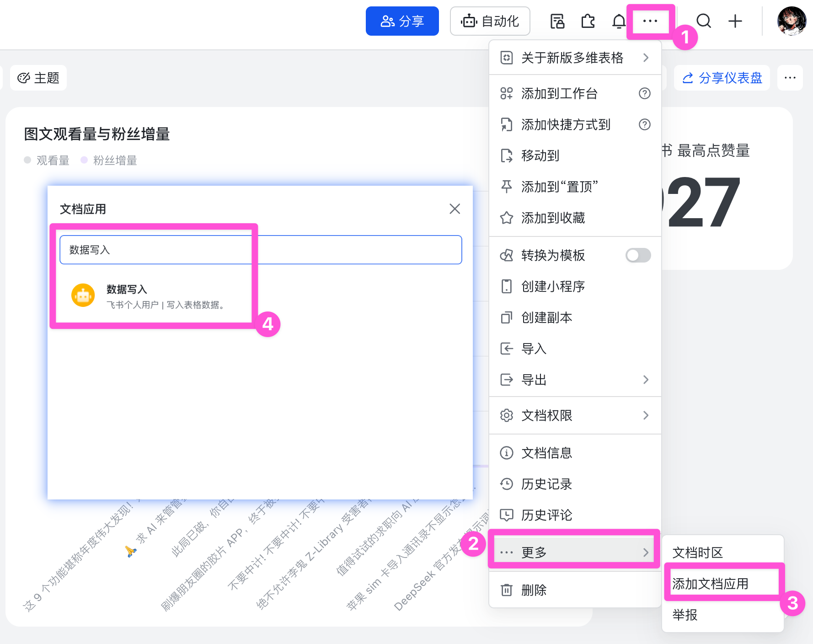813x644 pixels.
Task: Click the 添加到工作台 grid-plus icon
Action: click(x=507, y=93)
